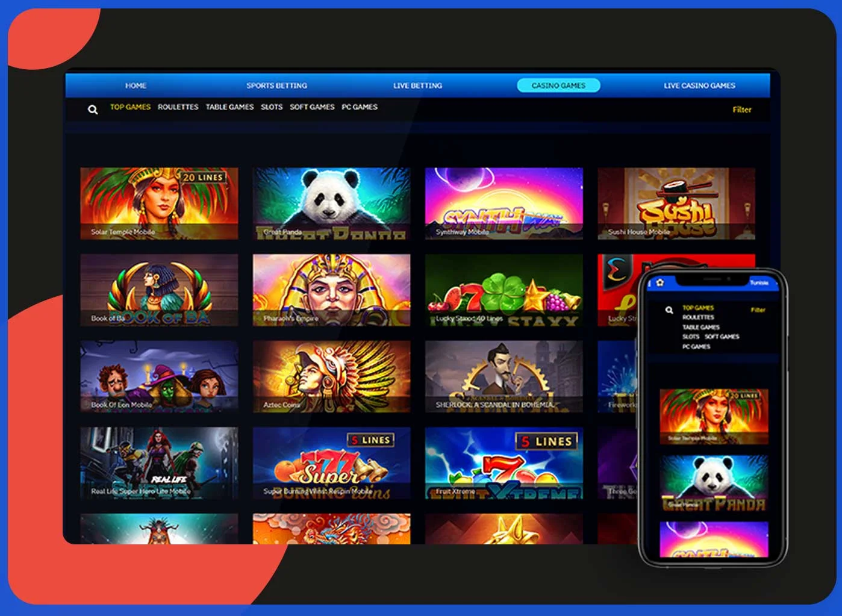Tap the Synthway thumbnail on the phone

(x=714, y=540)
